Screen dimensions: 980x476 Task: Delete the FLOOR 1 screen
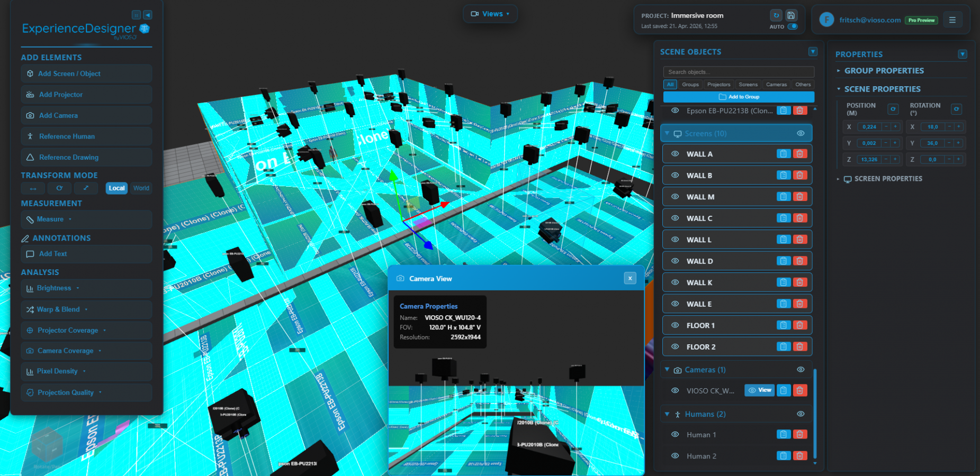(x=799, y=325)
